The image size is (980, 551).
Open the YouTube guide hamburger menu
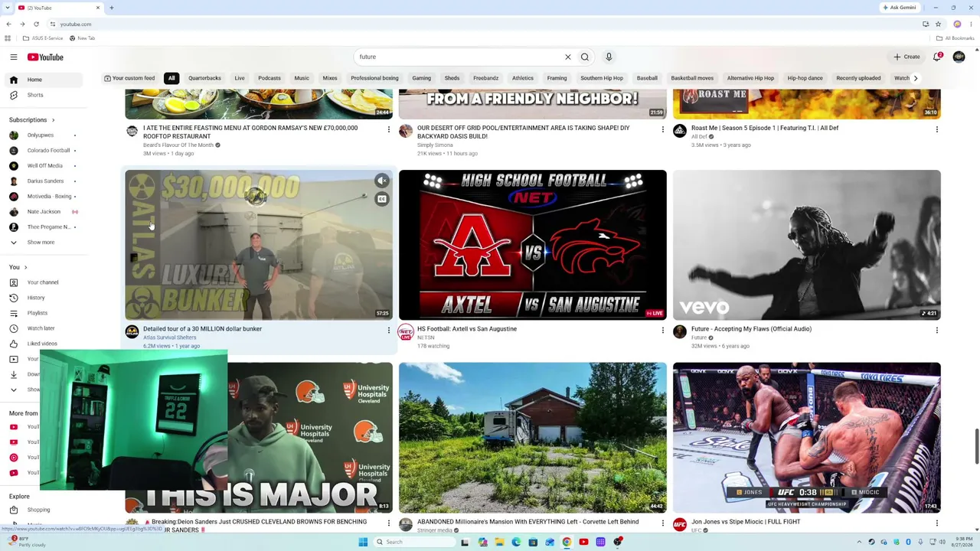13,57
